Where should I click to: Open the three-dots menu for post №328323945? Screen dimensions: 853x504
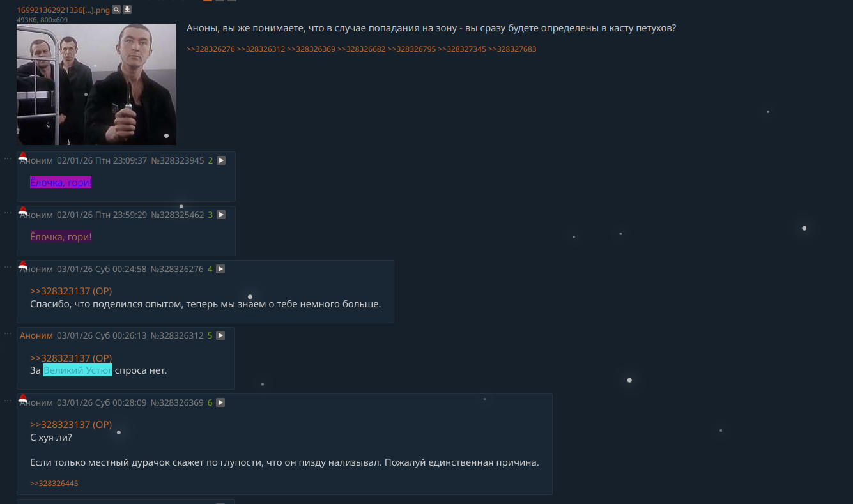pos(8,158)
